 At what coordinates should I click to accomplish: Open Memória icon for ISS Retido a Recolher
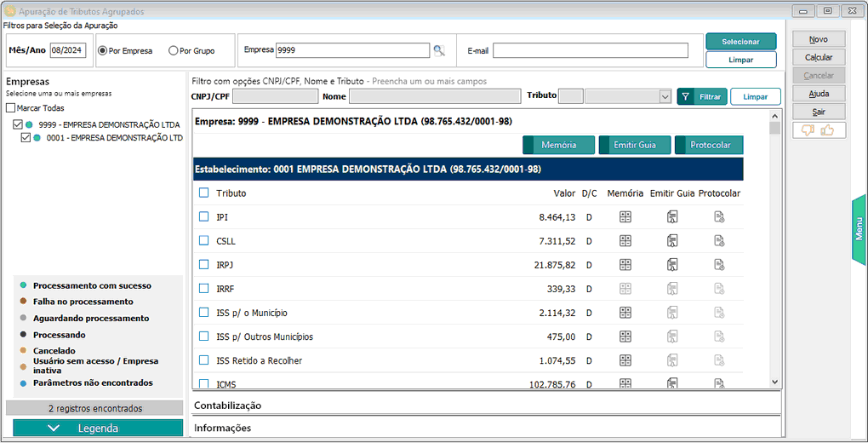click(625, 360)
